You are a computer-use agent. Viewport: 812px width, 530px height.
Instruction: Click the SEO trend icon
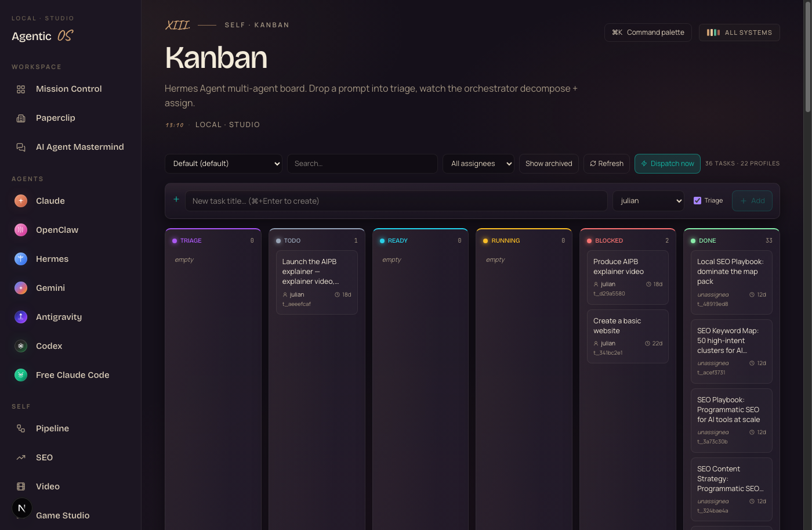21,457
